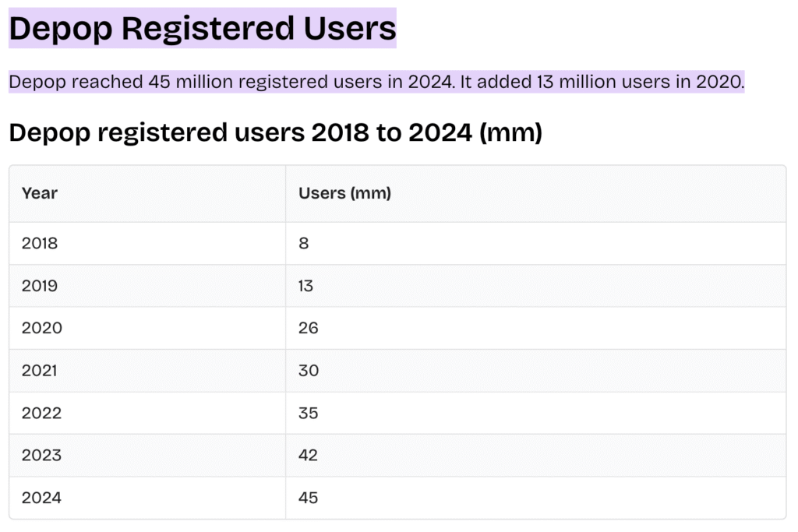Click the table cell showing 13 users

click(x=305, y=286)
